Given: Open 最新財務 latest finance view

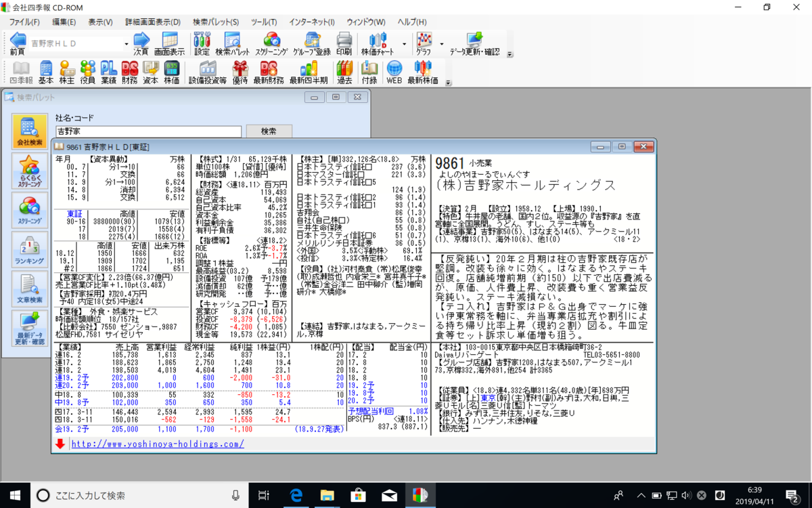Looking at the screenshot, I should [x=269, y=72].
